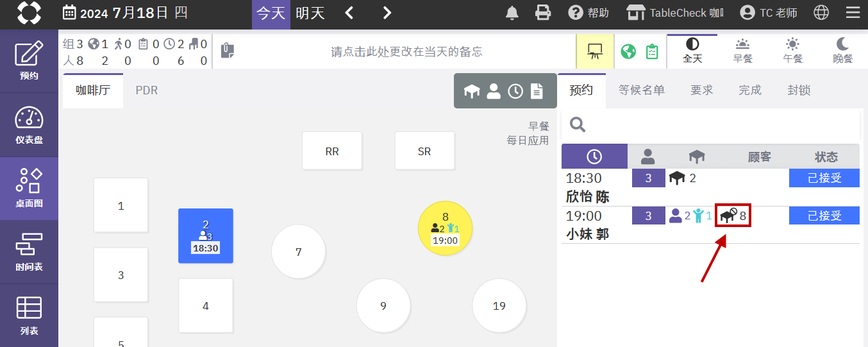The width and height of the screenshot is (868, 347).
Task: Sort by 状态 column header
Action: click(826, 157)
